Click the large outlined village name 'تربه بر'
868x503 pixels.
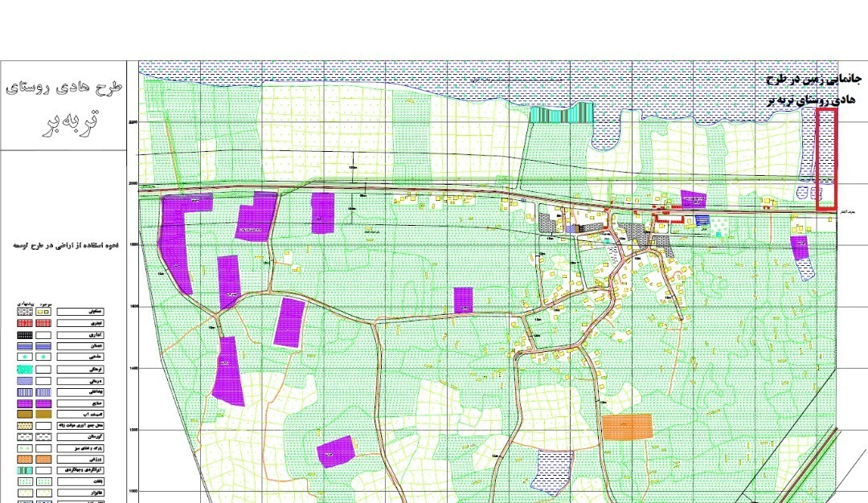point(70,122)
